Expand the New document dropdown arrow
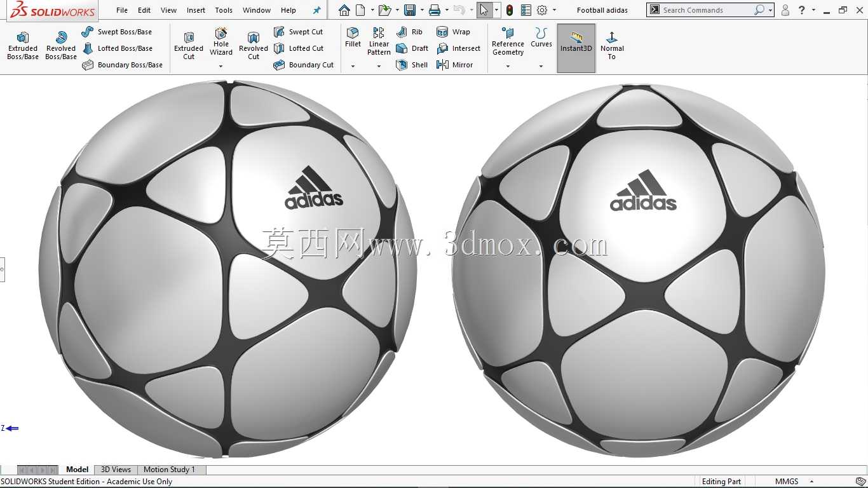The height and width of the screenshot is (488, 868). (371, 10)
